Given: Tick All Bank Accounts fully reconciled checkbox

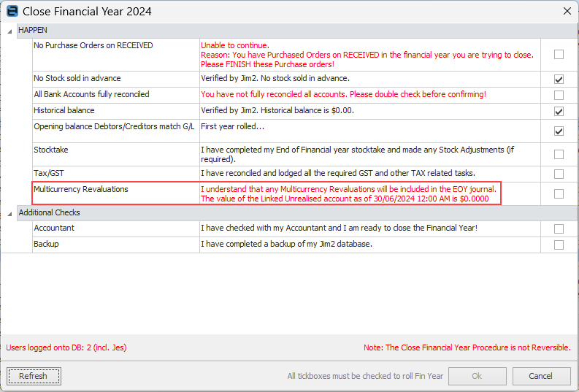Looking at the screenshot, I should pos(559,95).
